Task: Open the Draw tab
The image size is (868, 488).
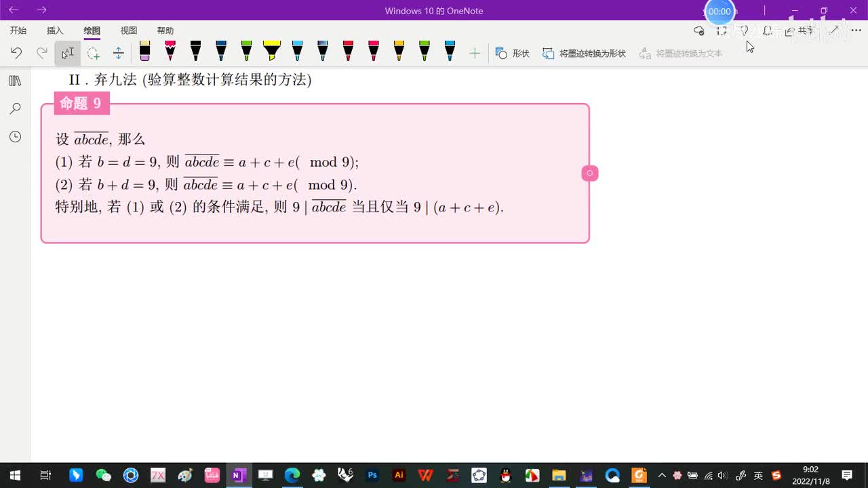Action: click(x=92, y=30)
